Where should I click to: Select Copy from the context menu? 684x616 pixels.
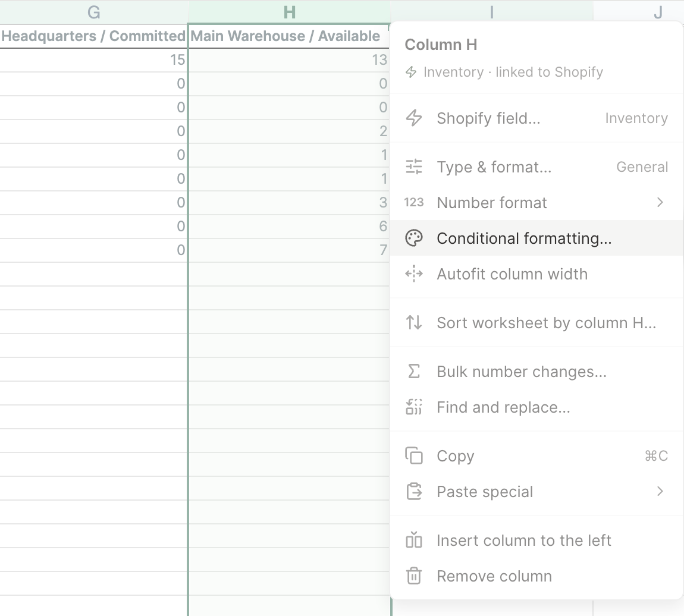pyautogui.click(x=536, y=456)
